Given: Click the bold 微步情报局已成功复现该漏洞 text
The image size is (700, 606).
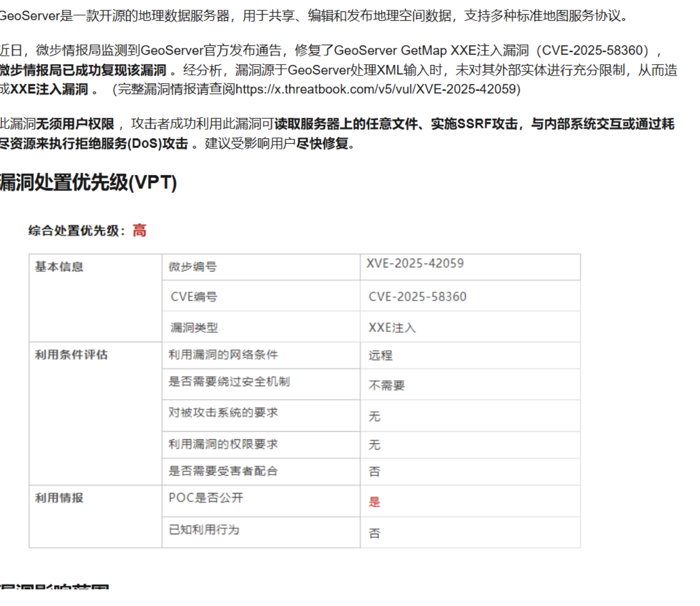Looking at the screenshot, I should click(x=83, y=70).
